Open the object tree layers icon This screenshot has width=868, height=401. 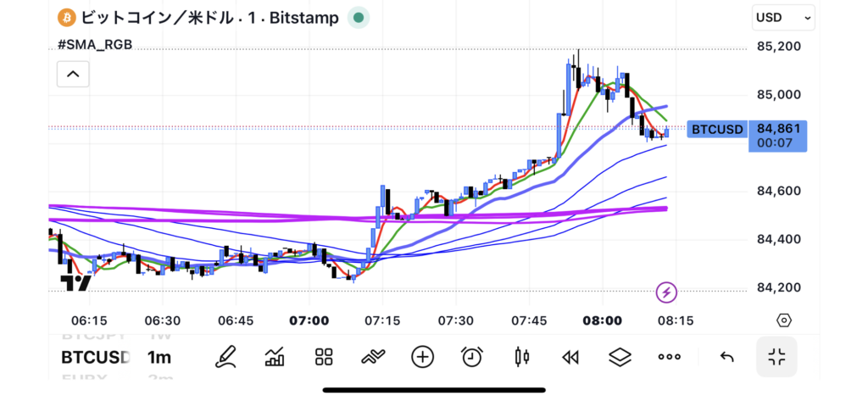click(620, 357)
